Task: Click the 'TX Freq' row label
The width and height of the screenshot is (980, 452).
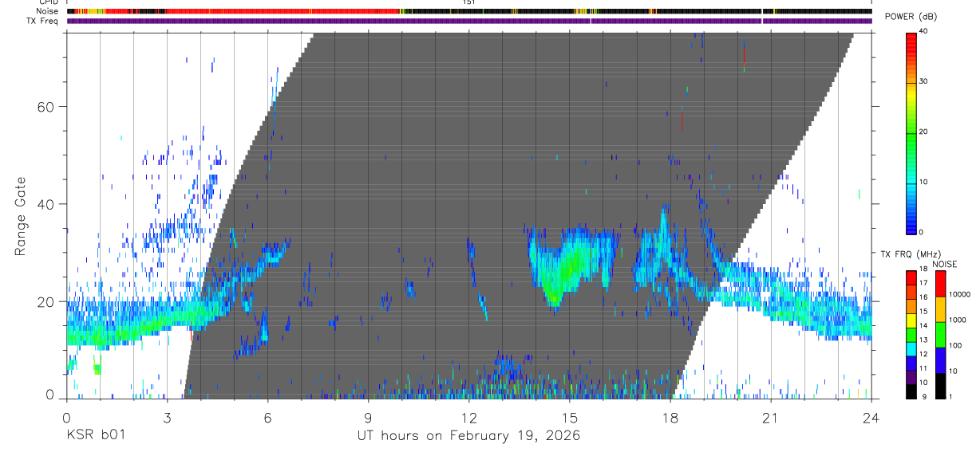Action: (43, 21)
